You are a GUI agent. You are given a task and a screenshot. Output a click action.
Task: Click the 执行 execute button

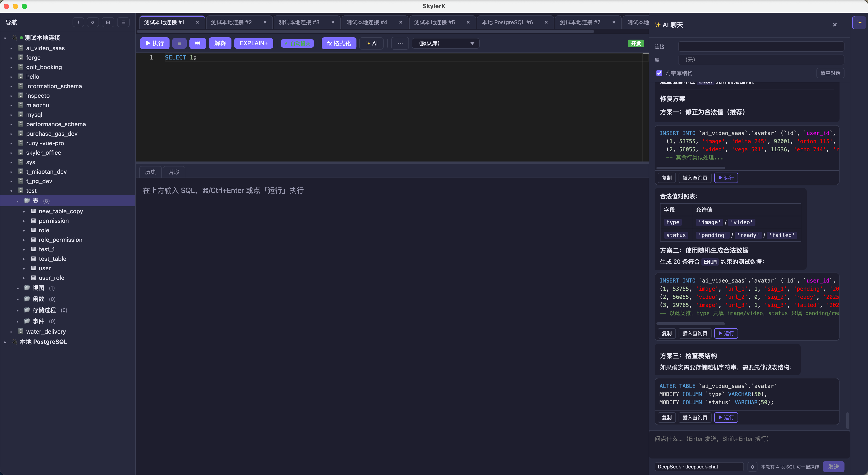(155, 43)
